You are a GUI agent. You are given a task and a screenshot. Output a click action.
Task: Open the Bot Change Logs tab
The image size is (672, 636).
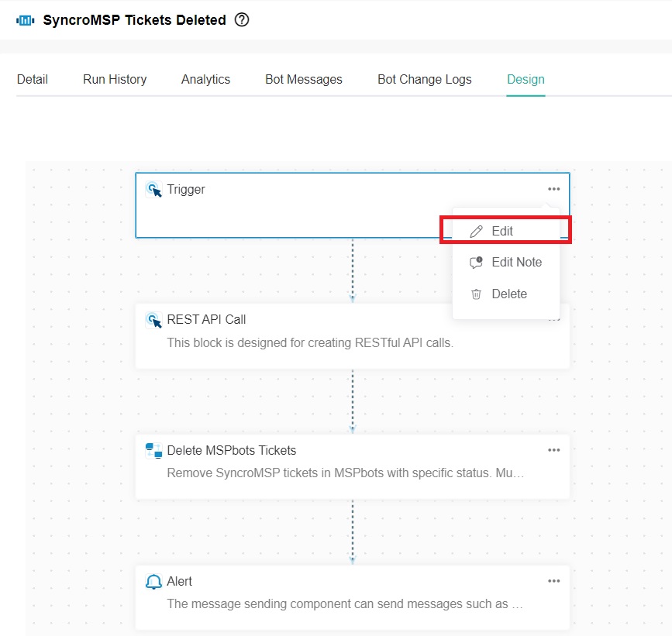tap(424, 79)
